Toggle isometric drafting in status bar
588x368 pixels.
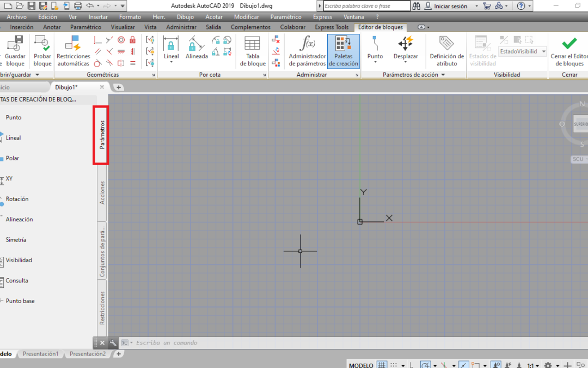(444, 365)
